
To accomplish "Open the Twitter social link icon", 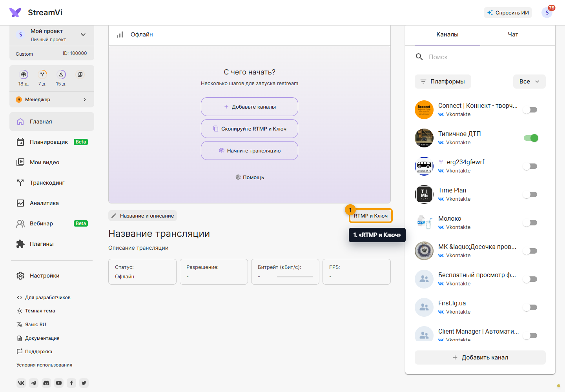I will coord(84,383).
